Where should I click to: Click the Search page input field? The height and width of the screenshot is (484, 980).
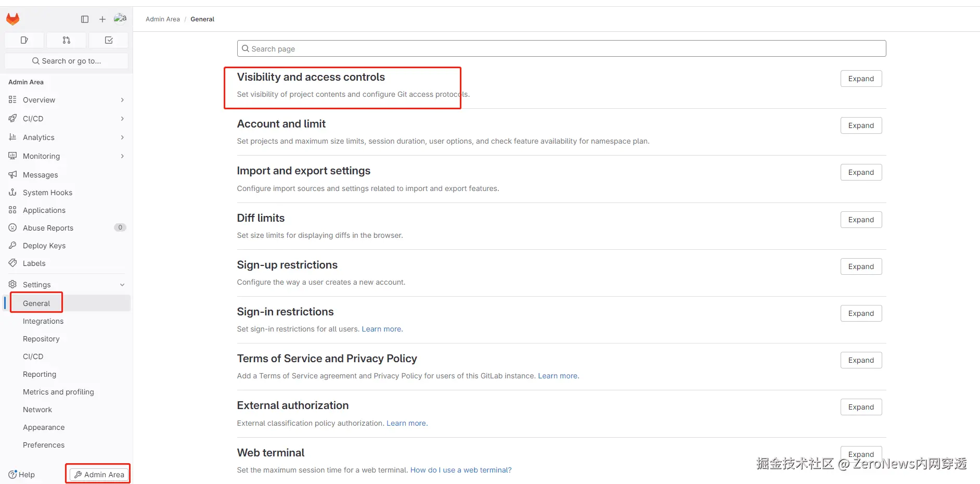coord(562,49)
